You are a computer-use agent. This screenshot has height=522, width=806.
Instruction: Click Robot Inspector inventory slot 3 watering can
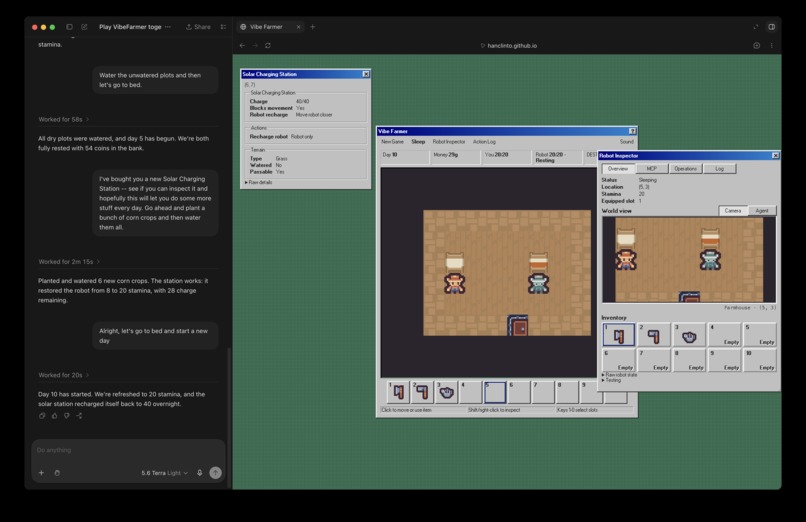pyautogui.click(x=689, y=335)
